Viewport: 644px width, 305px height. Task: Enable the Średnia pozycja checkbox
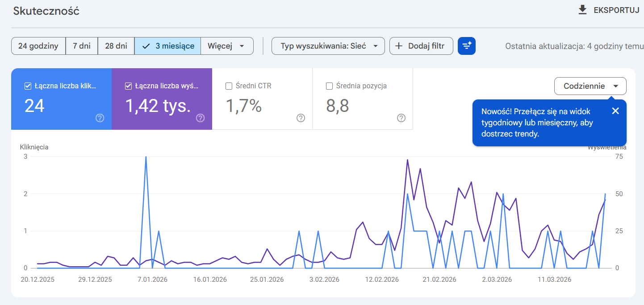[x=329, y=86]
